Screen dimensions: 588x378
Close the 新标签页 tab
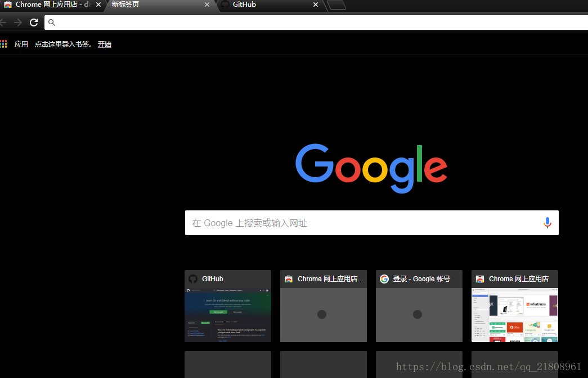click(207, 4)
